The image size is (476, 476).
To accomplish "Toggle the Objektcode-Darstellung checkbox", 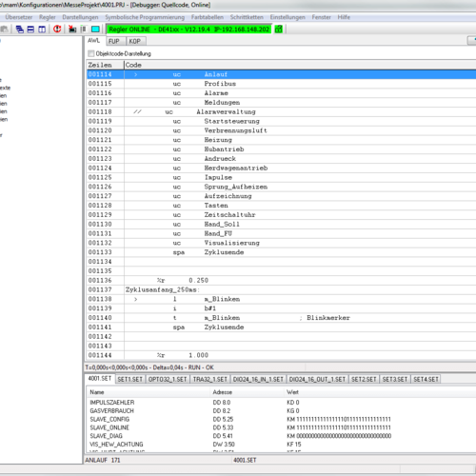I will click(91, 53).
